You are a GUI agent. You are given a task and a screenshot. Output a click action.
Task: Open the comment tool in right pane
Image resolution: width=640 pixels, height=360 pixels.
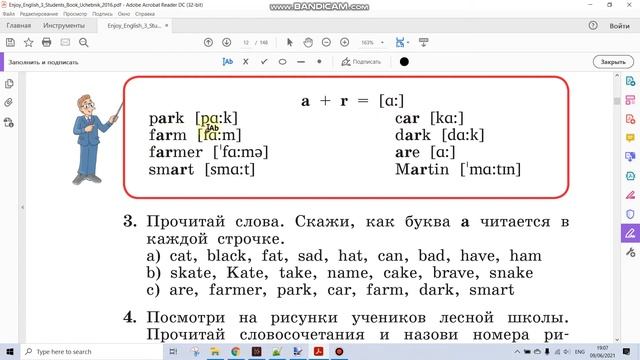coord(630,138)
